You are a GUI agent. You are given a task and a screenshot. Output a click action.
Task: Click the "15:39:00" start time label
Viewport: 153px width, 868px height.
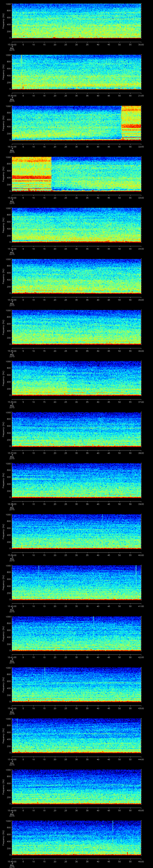coord(12,555)
